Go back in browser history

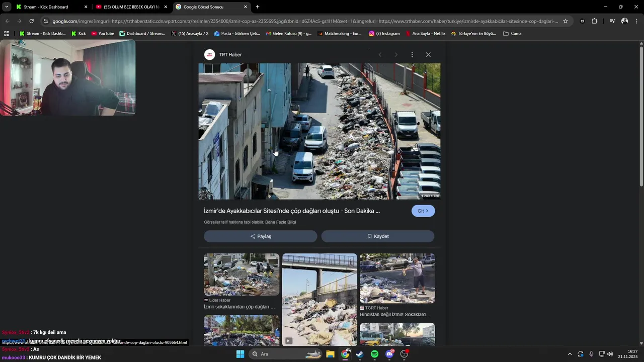(x=7, y=21)
